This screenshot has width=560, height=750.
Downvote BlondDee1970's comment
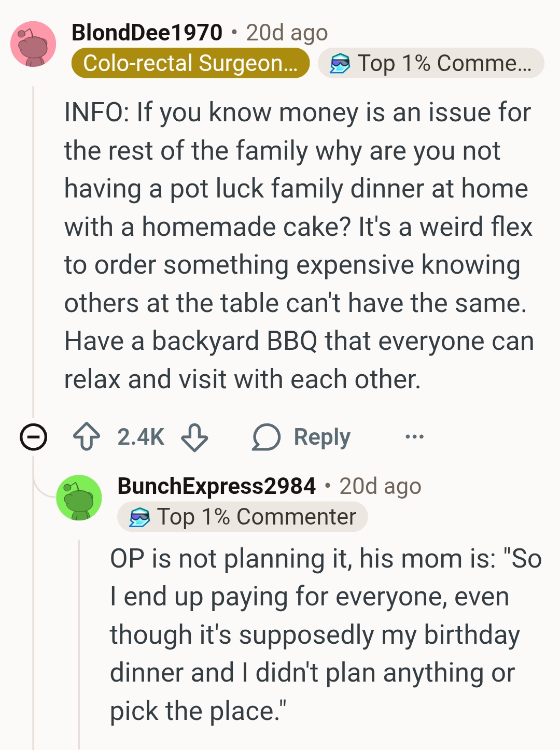194,437
